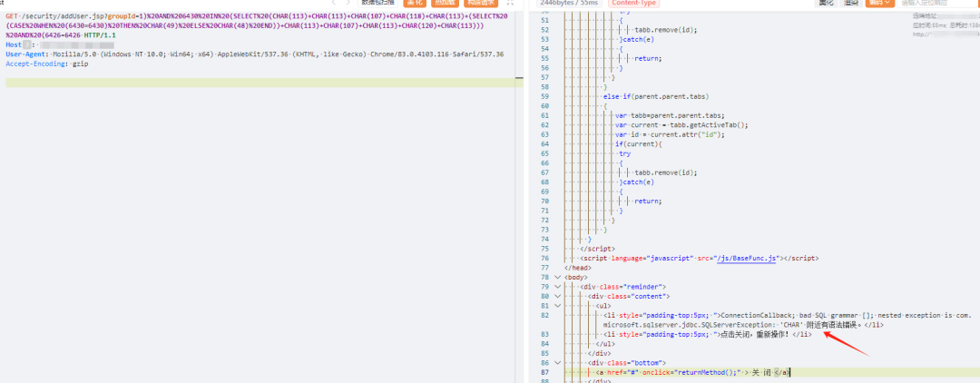Go to the next request with right arrow

350,3
